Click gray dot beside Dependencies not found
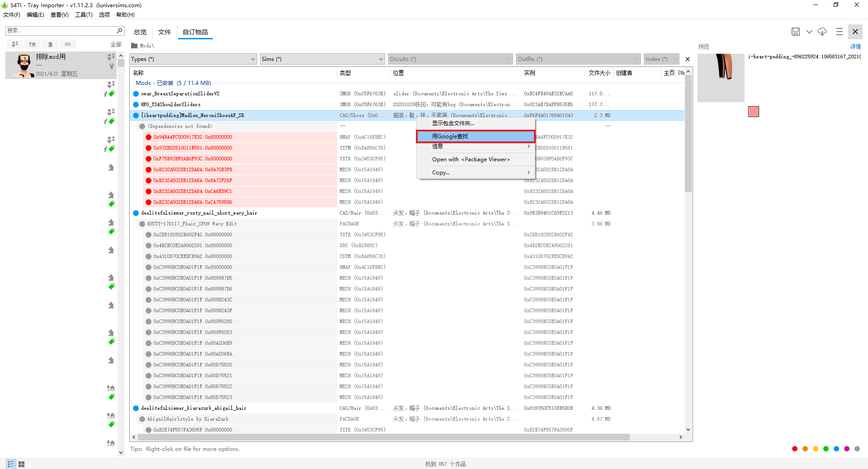This screenshot has height=469, width=868. pyautogui.click(x=142, y=127)
